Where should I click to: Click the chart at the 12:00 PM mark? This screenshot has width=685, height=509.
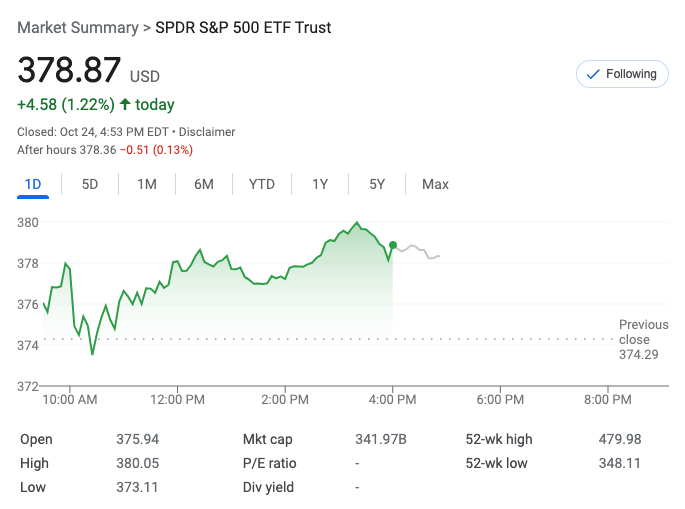pyautogui.click(x=178, y=300)
